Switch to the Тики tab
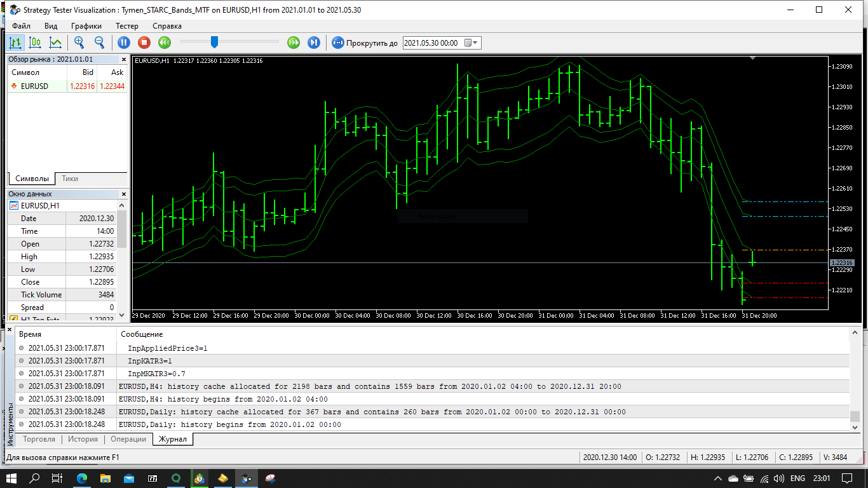868x488 pixels. pyautogui.click(x=70, y=179)
